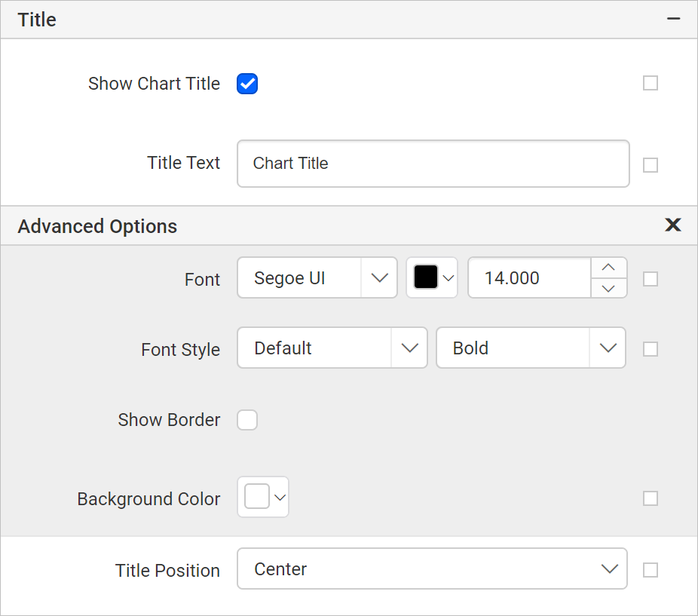Image resolution: width=698 pixels, height=616 pixels.
Task: Click the Title section header
Action: [36, 19]
